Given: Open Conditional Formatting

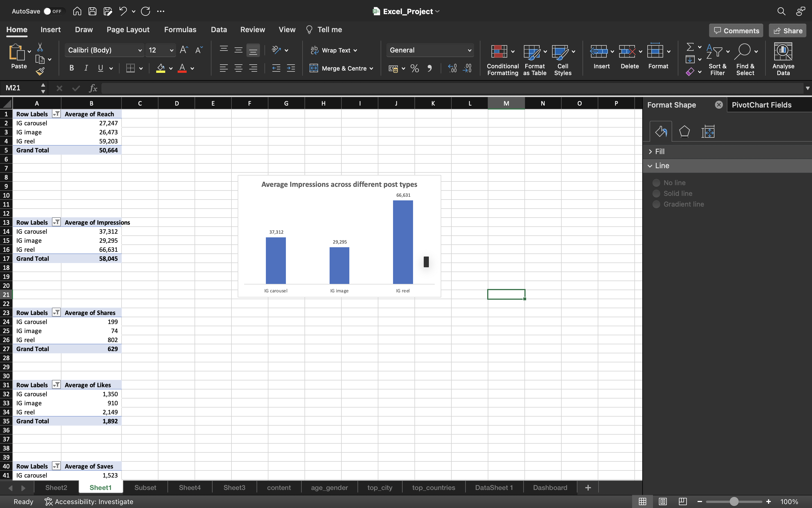Looking at the screenshot, I should tap(503, 60).
